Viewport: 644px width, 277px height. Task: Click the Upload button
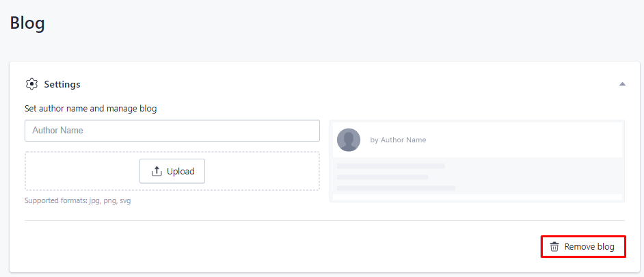click(x=172, y=171)
